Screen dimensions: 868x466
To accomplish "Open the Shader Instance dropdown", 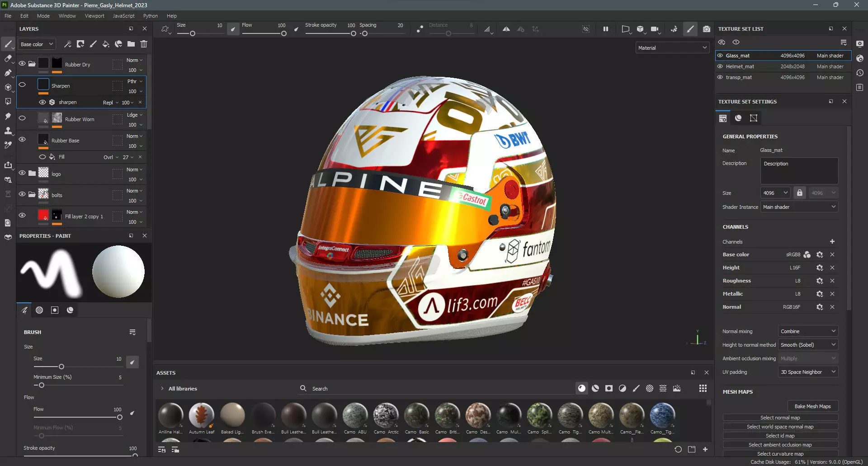I will click(799, 207).
